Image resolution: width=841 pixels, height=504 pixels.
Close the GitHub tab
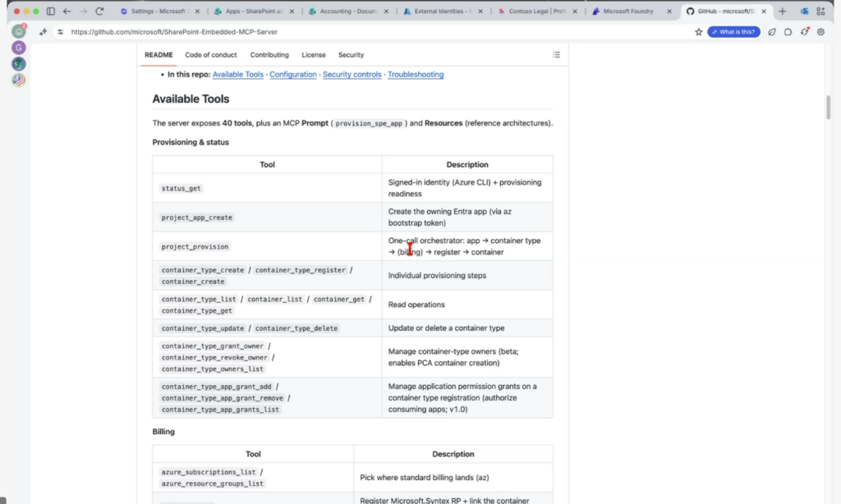coord(763,11)
